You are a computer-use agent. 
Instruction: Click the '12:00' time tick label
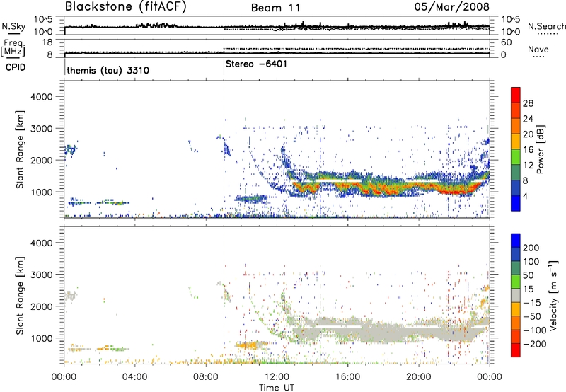(277, 377)
